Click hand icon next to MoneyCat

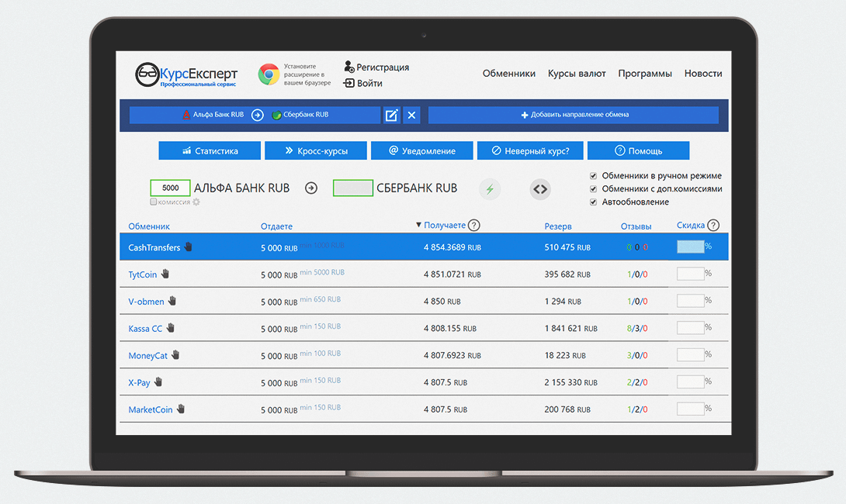[x=175, y=354]
